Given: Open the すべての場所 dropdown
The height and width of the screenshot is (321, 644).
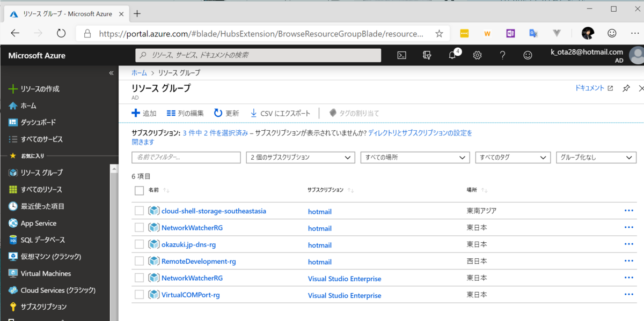Looking at the screenshot, I should click(415, 158).
